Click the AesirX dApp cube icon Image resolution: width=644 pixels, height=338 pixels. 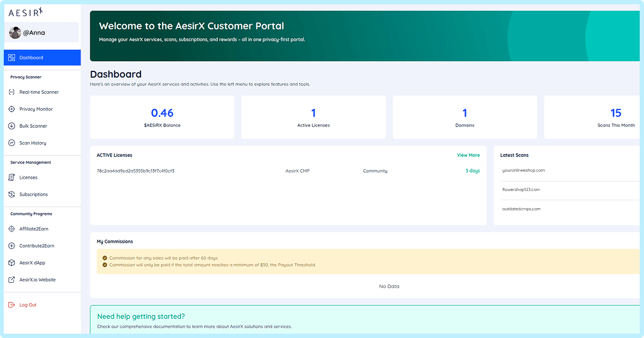pos(12,263)
